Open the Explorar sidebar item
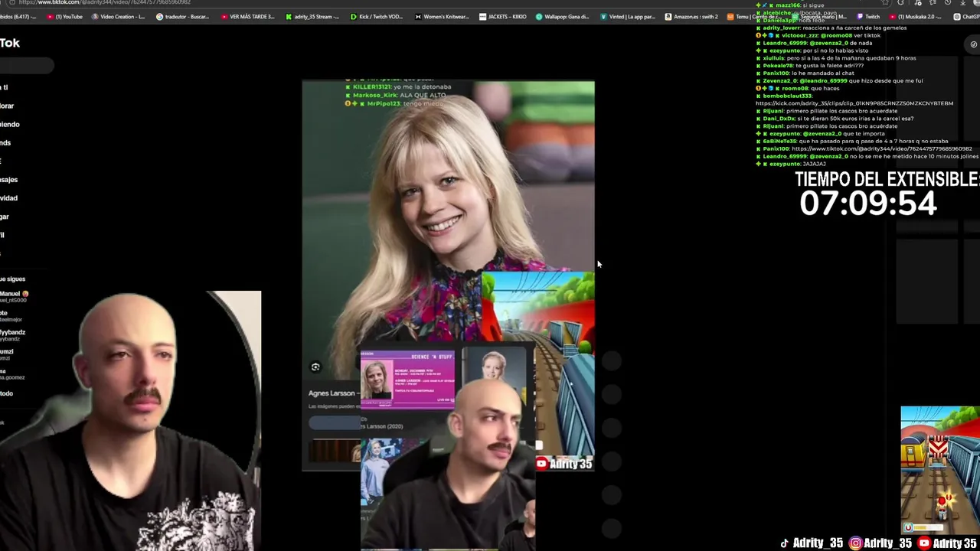Screen dimensions: 980x551 7,106
